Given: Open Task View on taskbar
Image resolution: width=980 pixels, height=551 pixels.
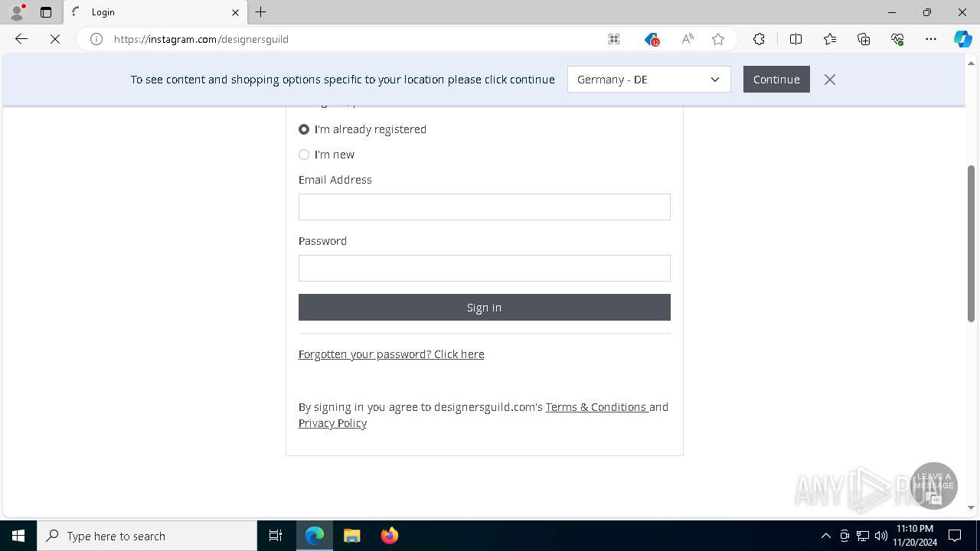Looking at the screenshot, I should [276, 536].
